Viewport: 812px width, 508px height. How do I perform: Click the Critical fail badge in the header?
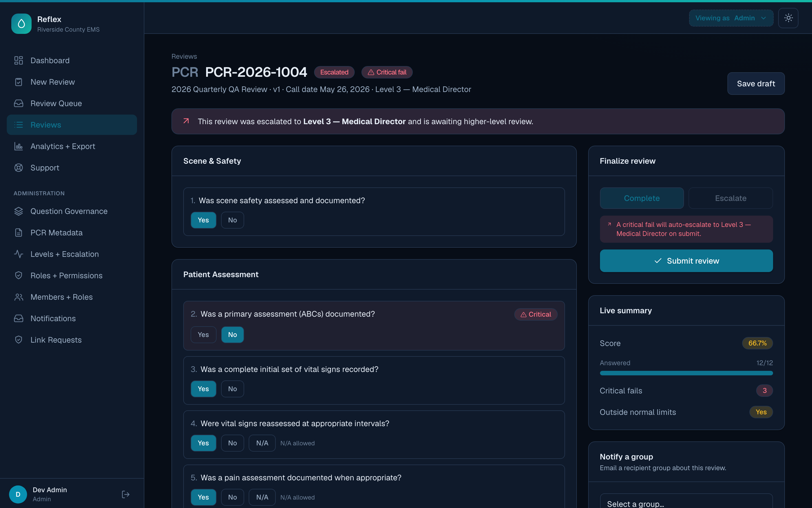click(x=387, y=72)
